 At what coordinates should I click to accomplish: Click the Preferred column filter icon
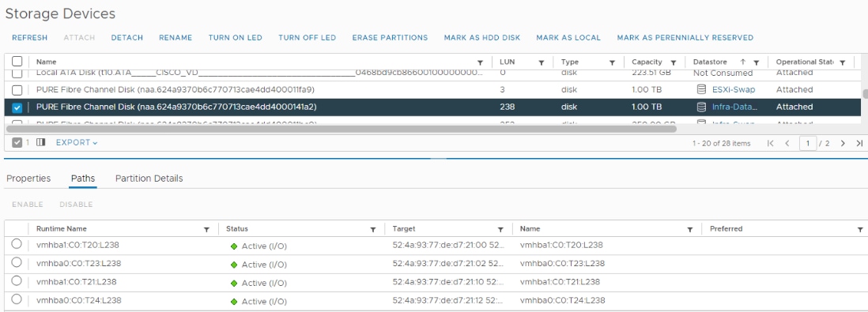[x=860, y=229]
